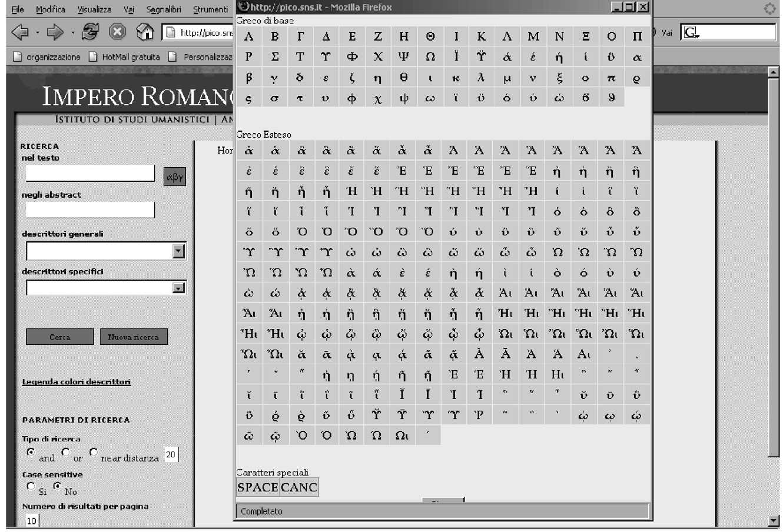Click the near distanza value field '20'

point(170,454)
